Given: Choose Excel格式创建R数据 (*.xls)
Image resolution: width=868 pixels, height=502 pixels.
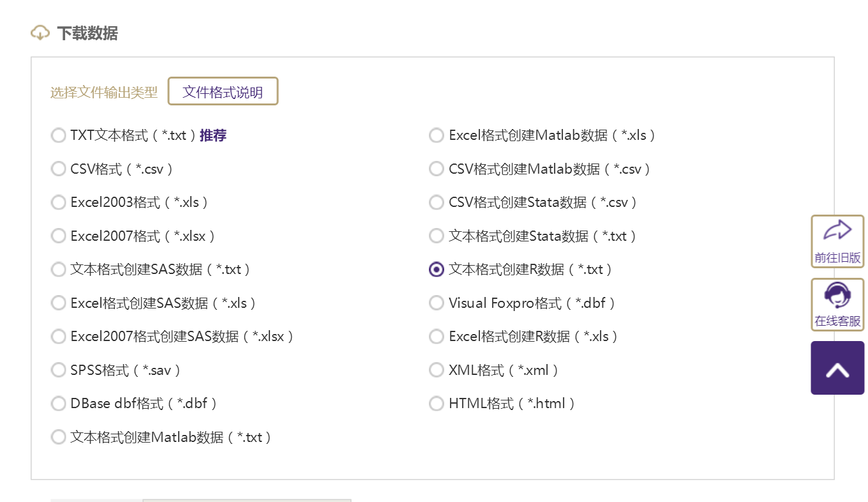Looking at the screenshot, I should pyautogui.click(x=436, y=337).
